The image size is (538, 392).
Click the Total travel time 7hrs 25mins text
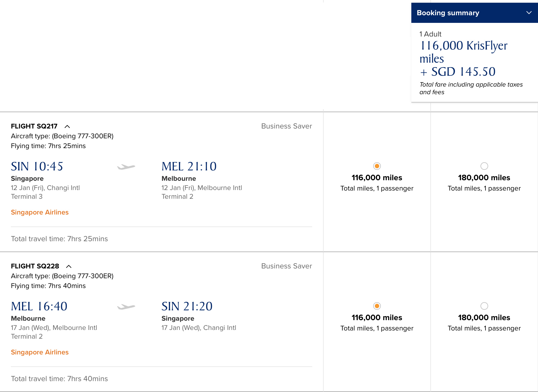click(x=59, y=239)
